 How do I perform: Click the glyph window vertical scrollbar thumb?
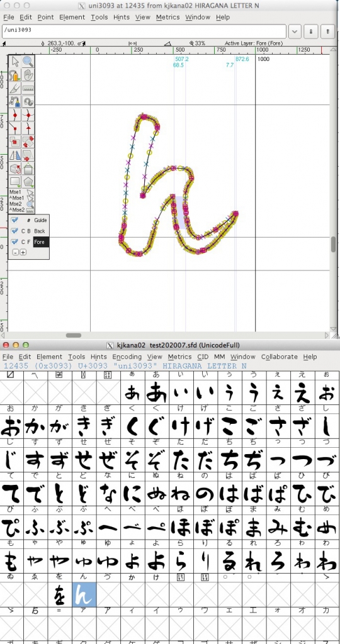[x=334, y=244]
